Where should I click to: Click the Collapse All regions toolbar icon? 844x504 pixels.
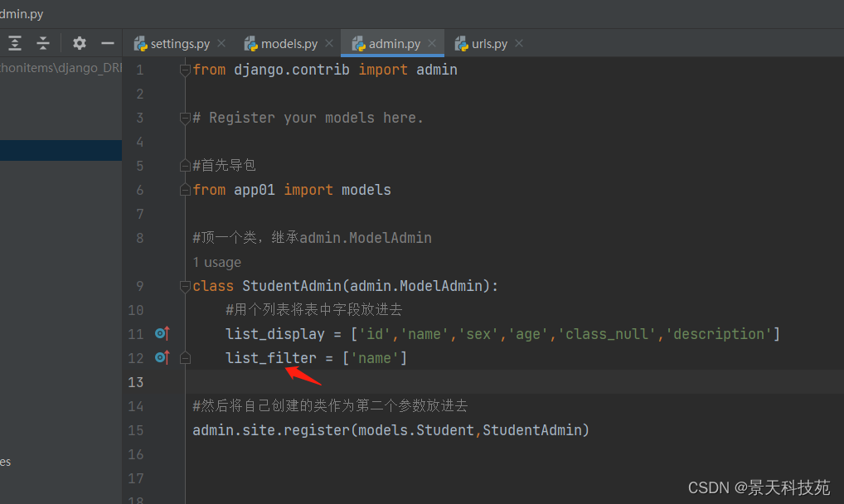[x=43, y=42]
